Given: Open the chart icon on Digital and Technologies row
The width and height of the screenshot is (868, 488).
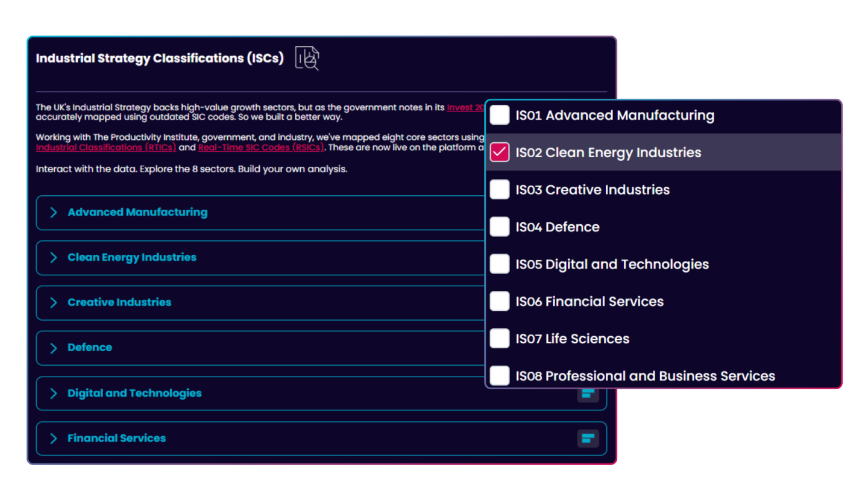Looking at the screenshot, I should [x=588, y=393].
